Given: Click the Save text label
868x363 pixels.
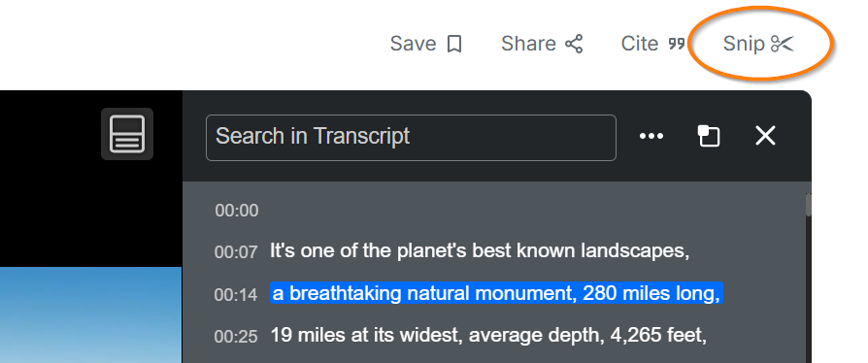Looking at the screenshot, I should coord(413,44).
